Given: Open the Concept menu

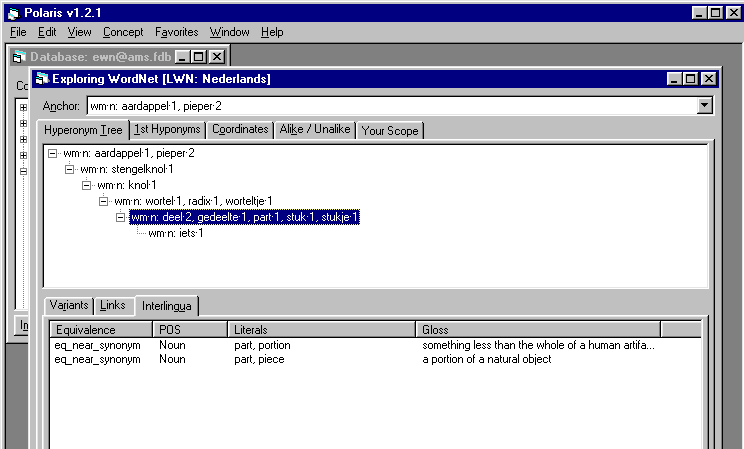Looking at the screenshot, I should tap(123, 32).
